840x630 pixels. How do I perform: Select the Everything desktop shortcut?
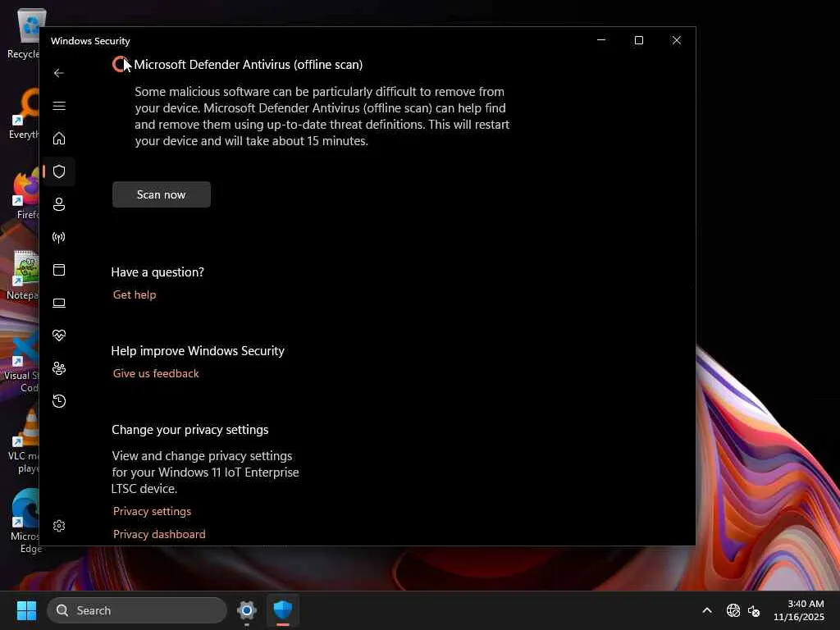coord(24,114)
